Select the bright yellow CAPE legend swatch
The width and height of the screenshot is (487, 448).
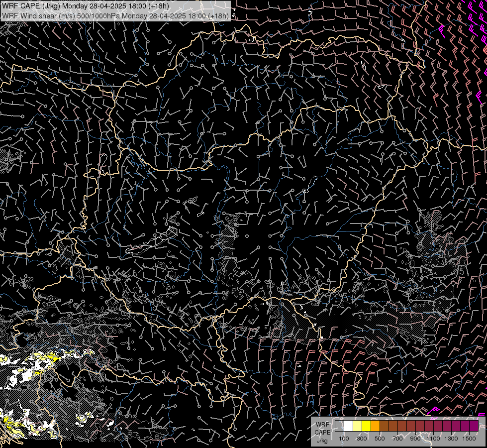tap(367, 426)
